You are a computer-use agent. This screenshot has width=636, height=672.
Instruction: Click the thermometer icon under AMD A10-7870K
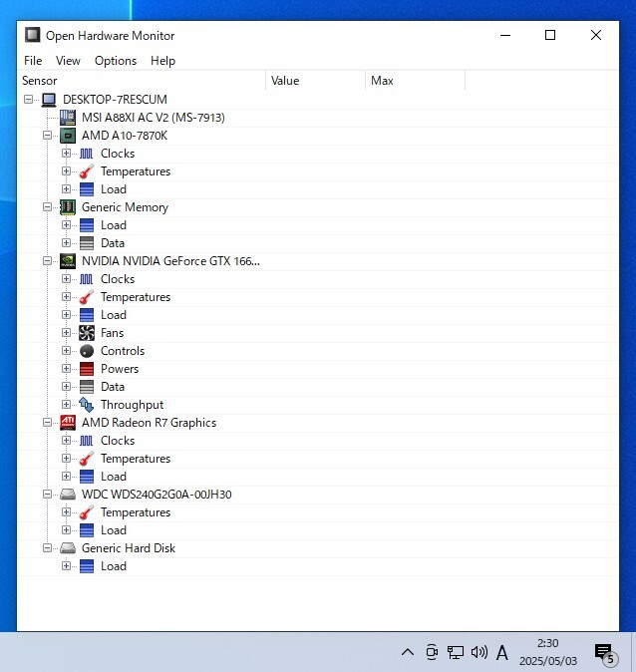tap(87, 171)
